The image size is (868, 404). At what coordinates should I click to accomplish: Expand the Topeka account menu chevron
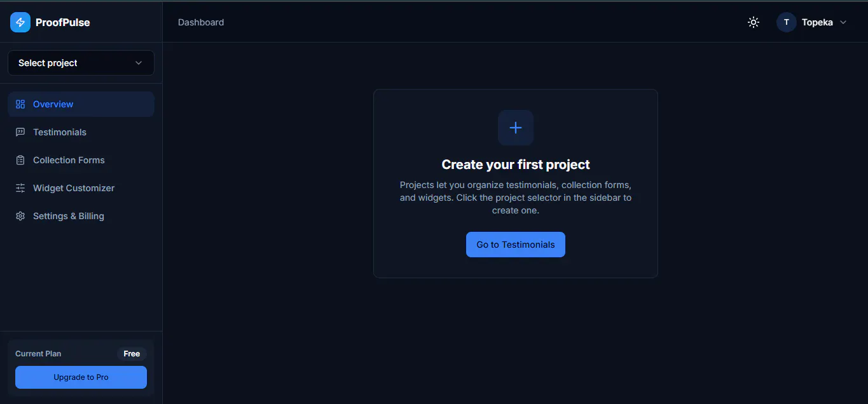point(843,22)
